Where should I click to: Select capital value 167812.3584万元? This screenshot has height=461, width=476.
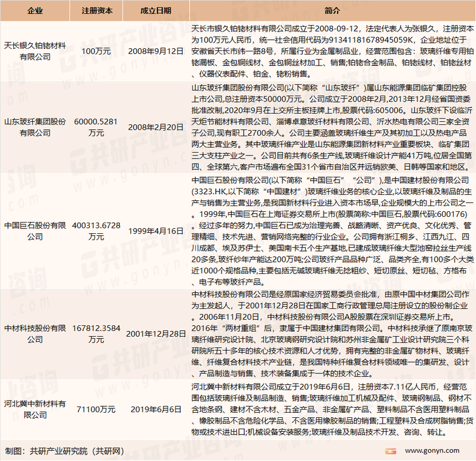pos(96,334)
